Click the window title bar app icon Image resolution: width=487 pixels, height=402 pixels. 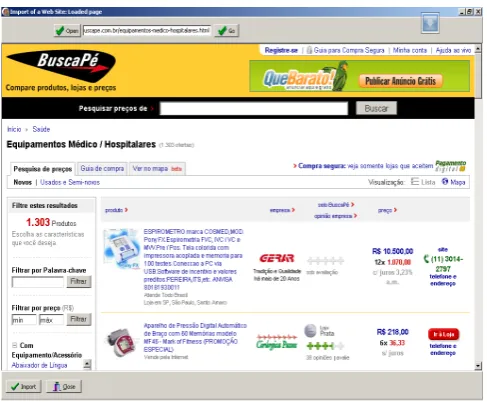[x=5, y=12]
